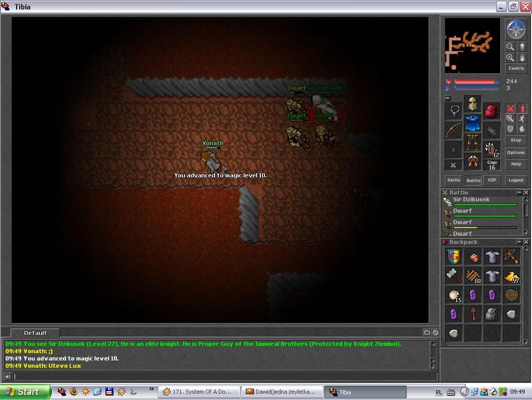Click the blue mana bar
This screenshot has height=400, width=532.
(477, 88)
